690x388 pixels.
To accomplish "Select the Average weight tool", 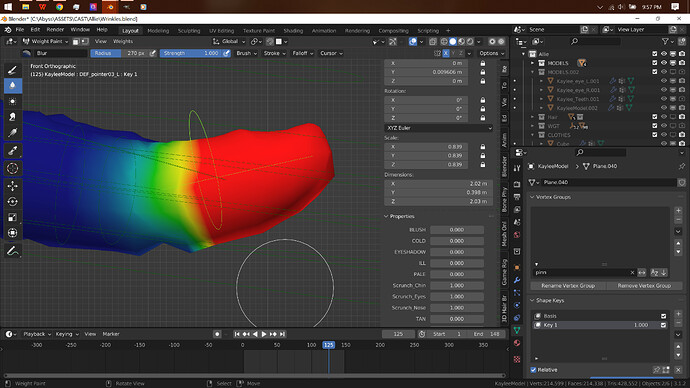I will (x=13, y=101).
